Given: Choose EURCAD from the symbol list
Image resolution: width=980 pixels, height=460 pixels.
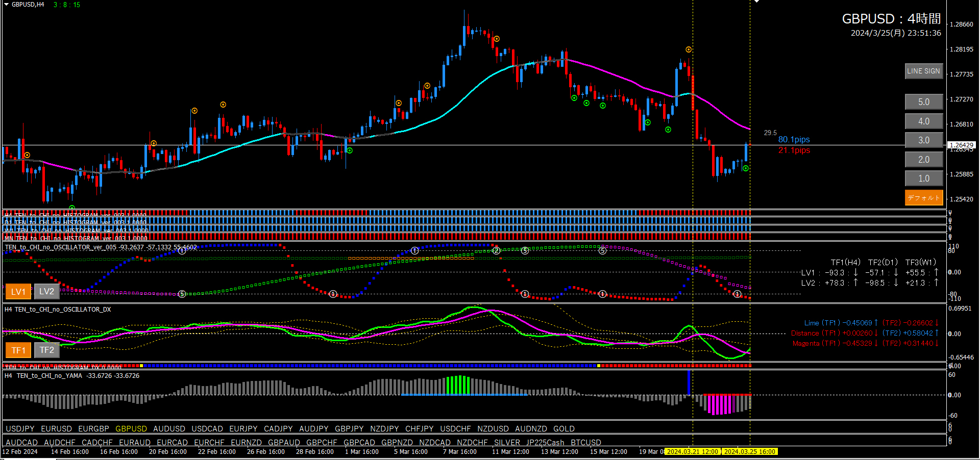Looking at the screenshot, I should pyautogui.click(x=172, y=443).
